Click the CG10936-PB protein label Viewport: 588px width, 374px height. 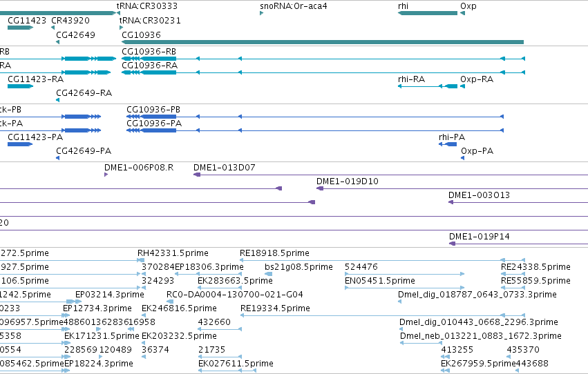pos(153,109)
